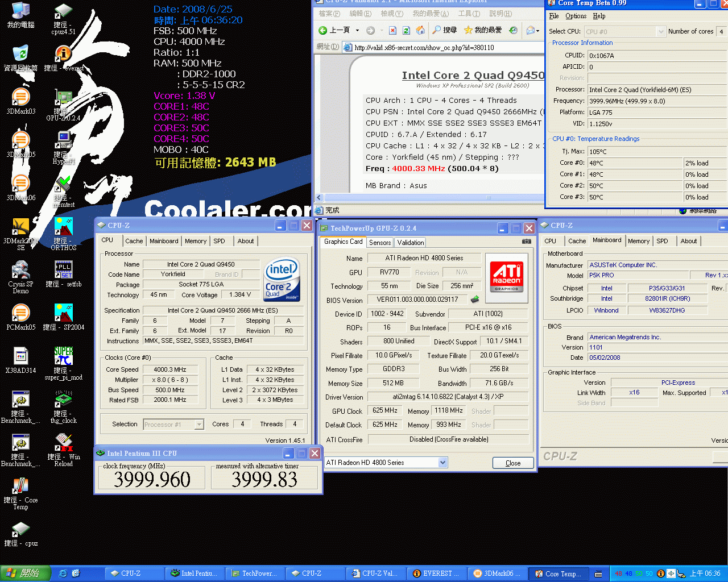The width and height of the screenshot is (728, 582).
Task: Click the IE Favorites toolbar button
Action: (x=483, y=30)
